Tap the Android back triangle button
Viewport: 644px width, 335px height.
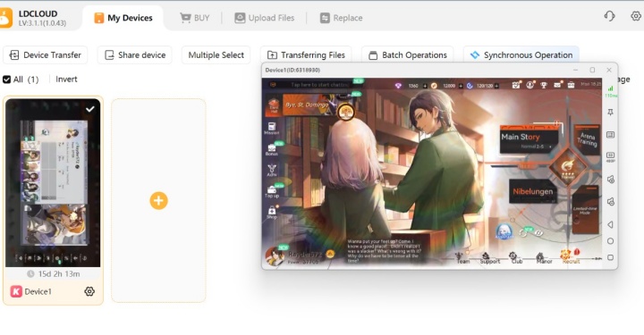click(610, 224)
